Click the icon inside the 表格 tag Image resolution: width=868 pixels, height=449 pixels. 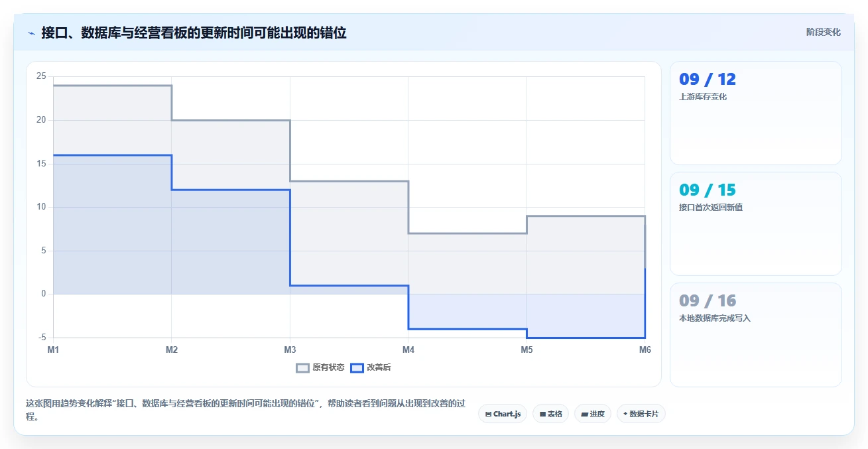point(542,414)
